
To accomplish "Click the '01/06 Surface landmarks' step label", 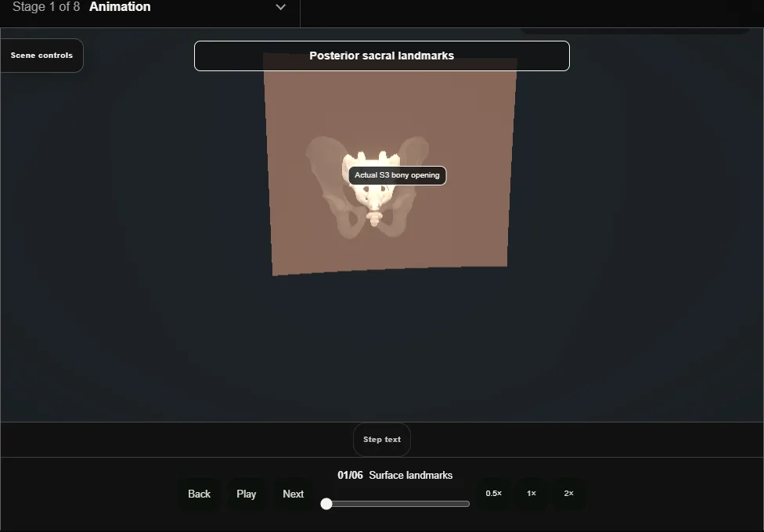I will click(x=395, y=475).
